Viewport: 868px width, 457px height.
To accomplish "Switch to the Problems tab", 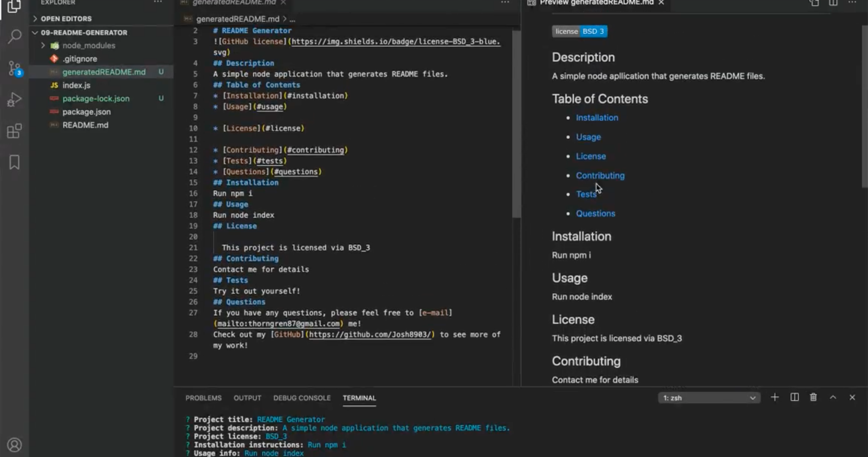I will point(203,398).
